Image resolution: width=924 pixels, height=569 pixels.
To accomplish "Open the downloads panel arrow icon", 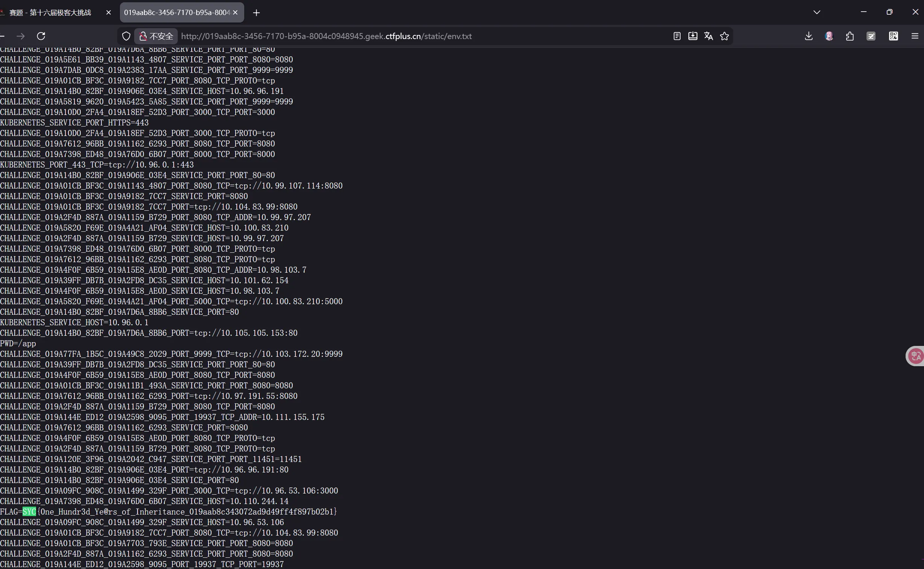I will 808,36.
